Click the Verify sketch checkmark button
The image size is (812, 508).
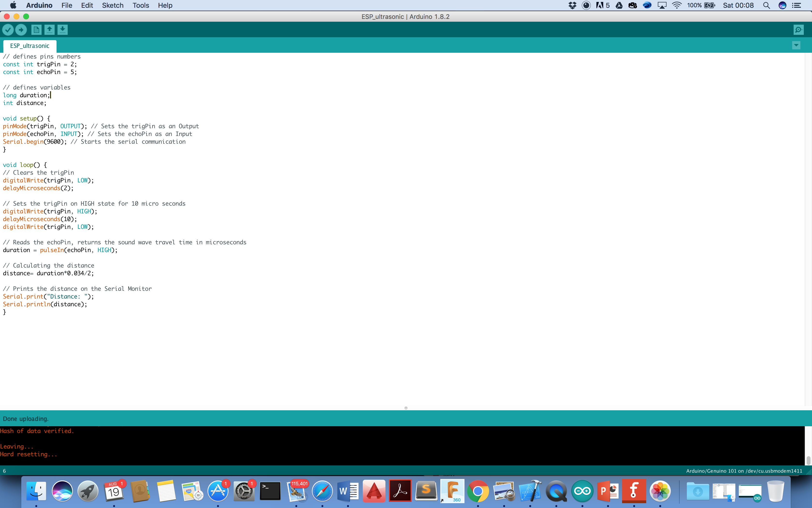coord(8,30)
